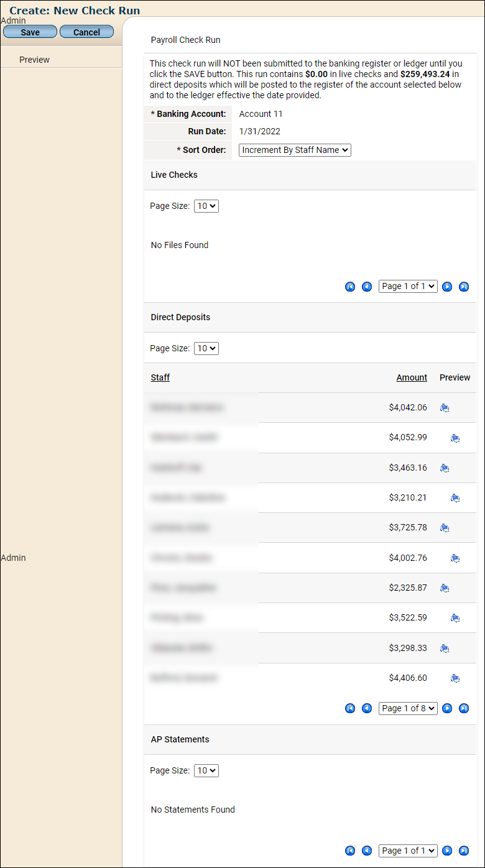This screenshot has height=868, width=485.
Task: Open Page Size dropdown in AP Statements
Action: (206, 770)
